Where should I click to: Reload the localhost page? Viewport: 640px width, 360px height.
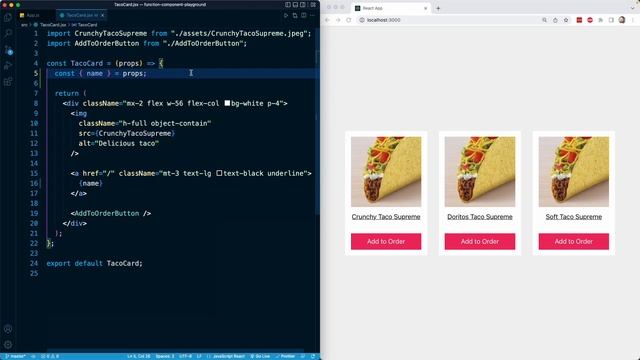pos(349,20)
